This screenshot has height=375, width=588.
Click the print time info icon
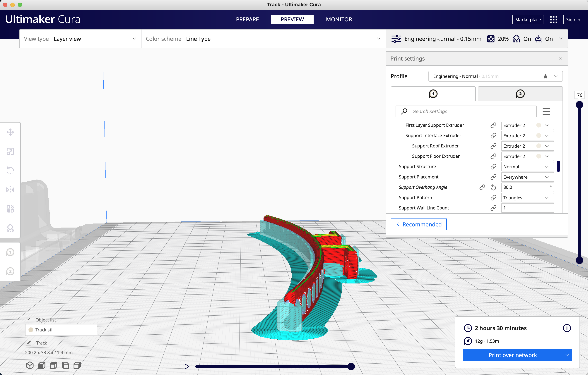point(567,328)
